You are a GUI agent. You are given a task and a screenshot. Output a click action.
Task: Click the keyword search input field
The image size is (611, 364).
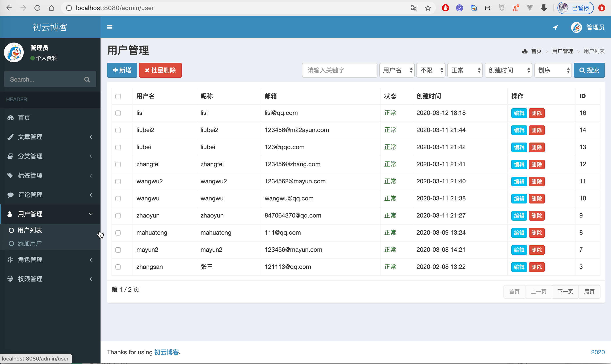[339, 70]
